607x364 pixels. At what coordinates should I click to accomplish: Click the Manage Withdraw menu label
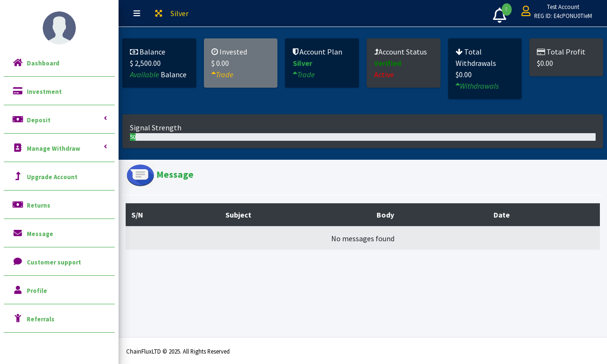click(54, 148)
